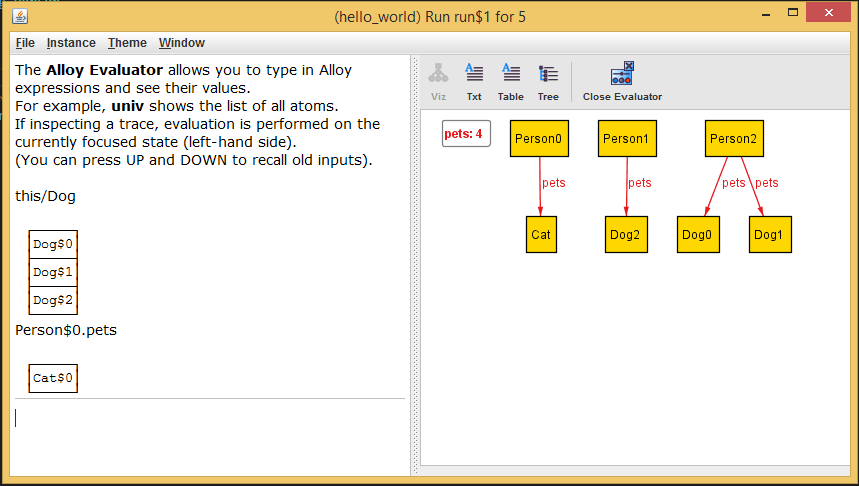Screen dimensions: 859x486
Task: Select the Person1 node
Action: 627,139
